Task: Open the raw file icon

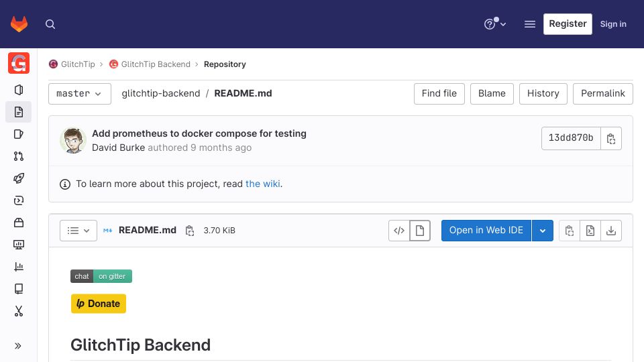Action: [590, 230]
